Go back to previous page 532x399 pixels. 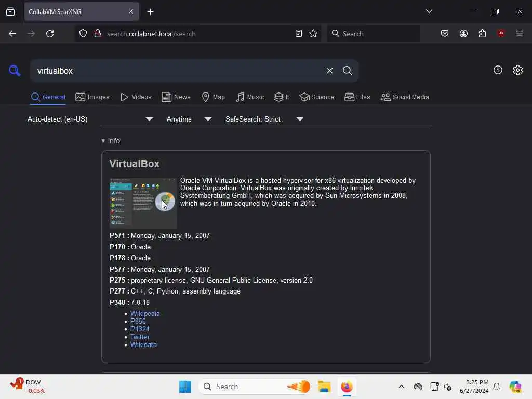pos(12,34)
